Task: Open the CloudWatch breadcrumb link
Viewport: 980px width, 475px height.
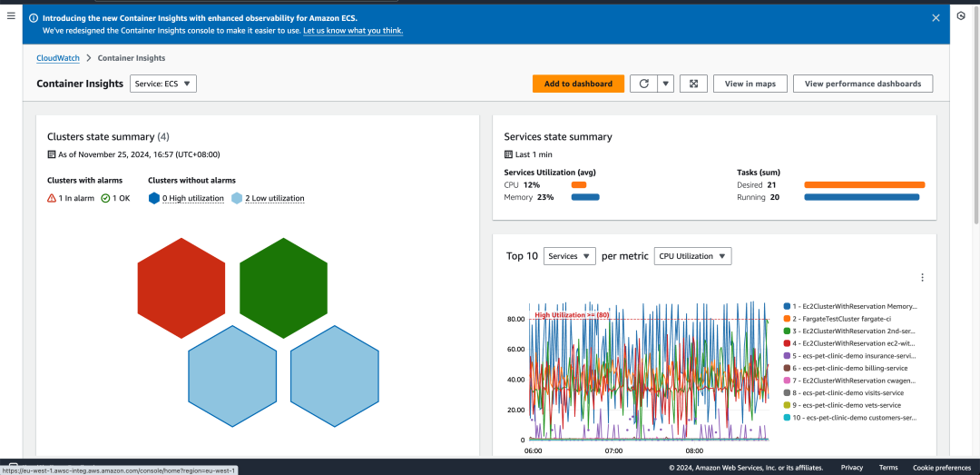Action: (x=58, y=57)
